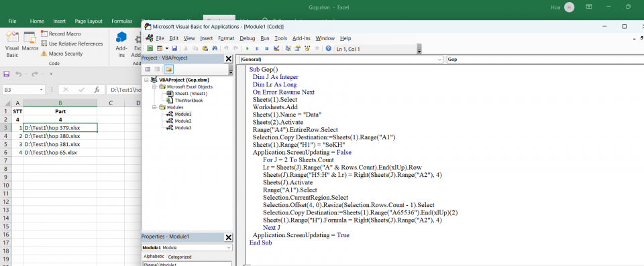Close the Project - VBAProject pane
The width and height of the screenshot is (644, 266).
coord(229,58)
